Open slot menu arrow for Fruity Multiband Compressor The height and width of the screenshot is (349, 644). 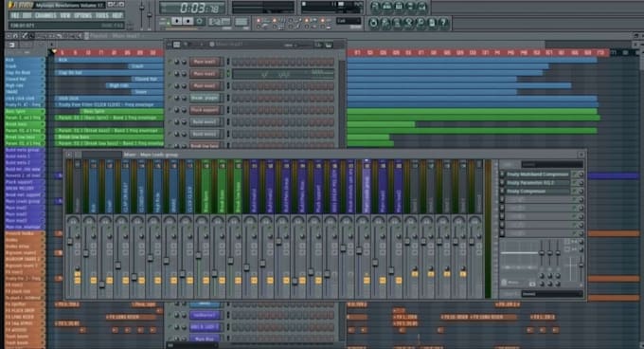tap(502, 174)
